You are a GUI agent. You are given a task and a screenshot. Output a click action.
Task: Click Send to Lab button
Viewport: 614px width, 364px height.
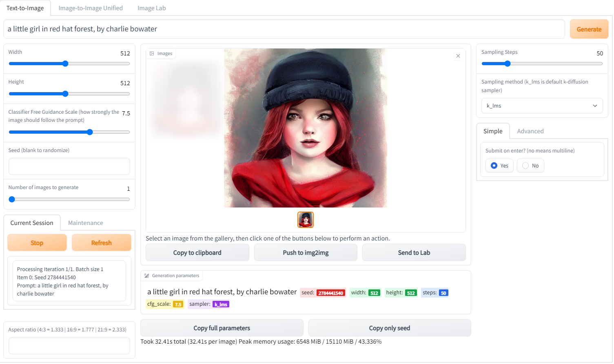point(414,253)
